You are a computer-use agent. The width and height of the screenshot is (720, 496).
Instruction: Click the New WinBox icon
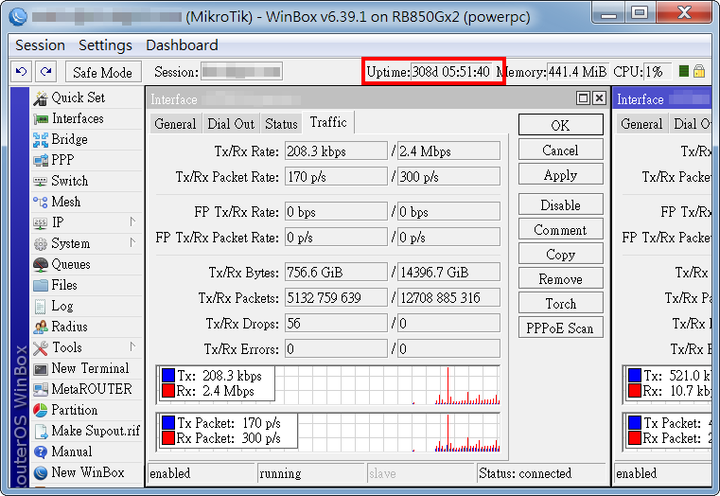coord(40,473)
